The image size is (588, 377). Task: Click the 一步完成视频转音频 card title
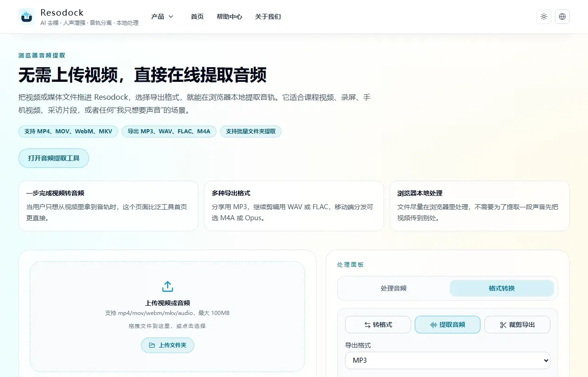click(x=55, y=193)
